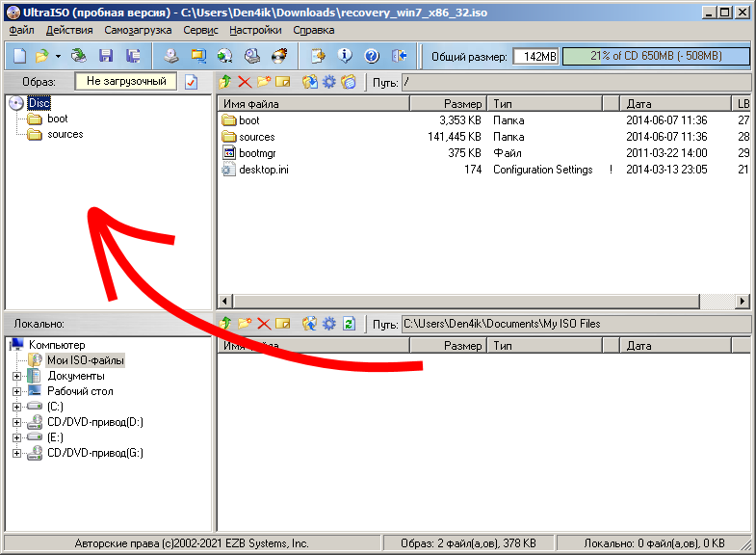The height and width of the screenshot is (555, 756).
Task: Open the Действия menu
Action: click(69, 30)
